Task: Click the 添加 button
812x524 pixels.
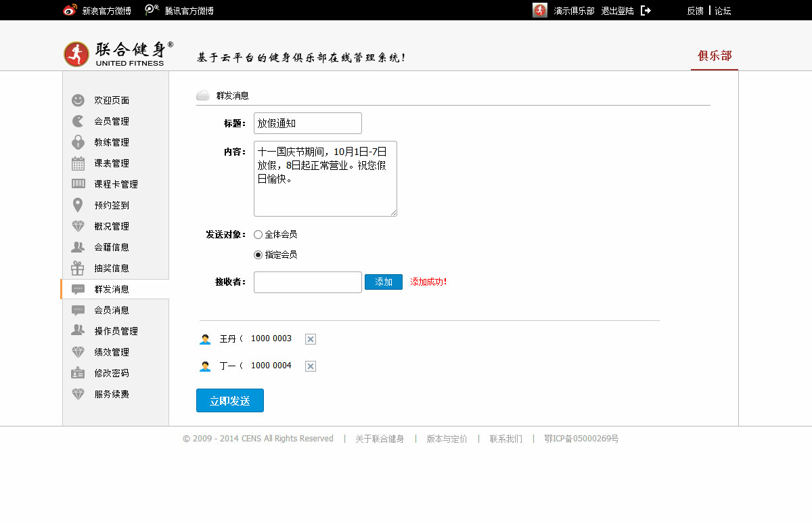Action: point(384,282)
